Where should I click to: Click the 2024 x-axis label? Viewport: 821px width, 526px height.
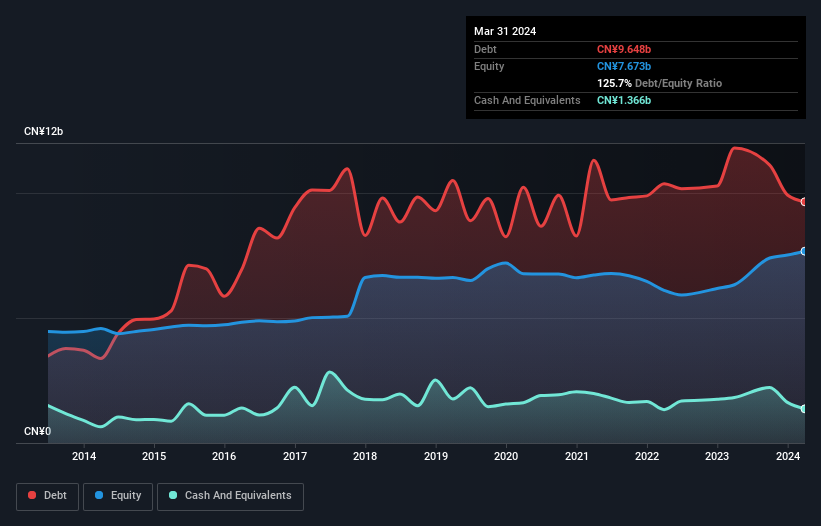tap(787, 456)
